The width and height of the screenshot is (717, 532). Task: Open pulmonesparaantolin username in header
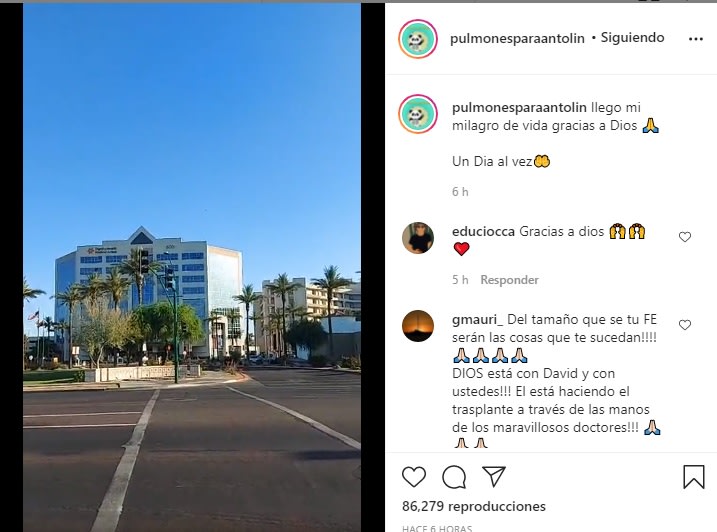517,38
